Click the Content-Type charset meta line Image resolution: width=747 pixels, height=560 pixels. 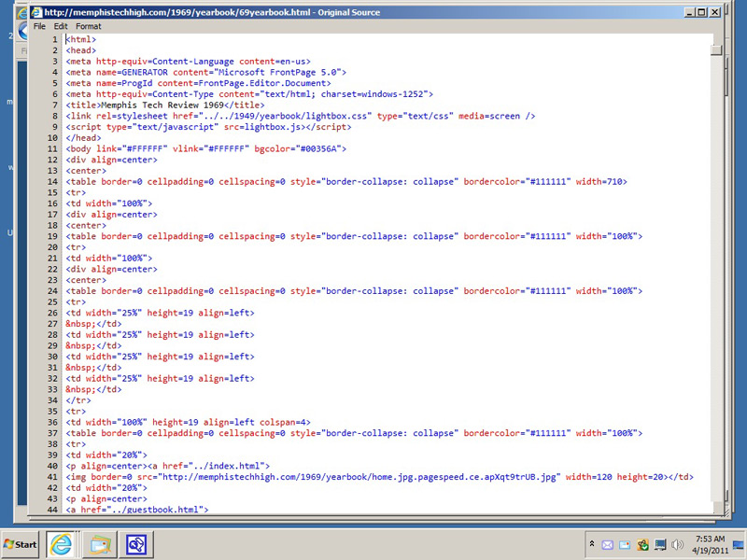pyautogui.click(x=249, y=94)
